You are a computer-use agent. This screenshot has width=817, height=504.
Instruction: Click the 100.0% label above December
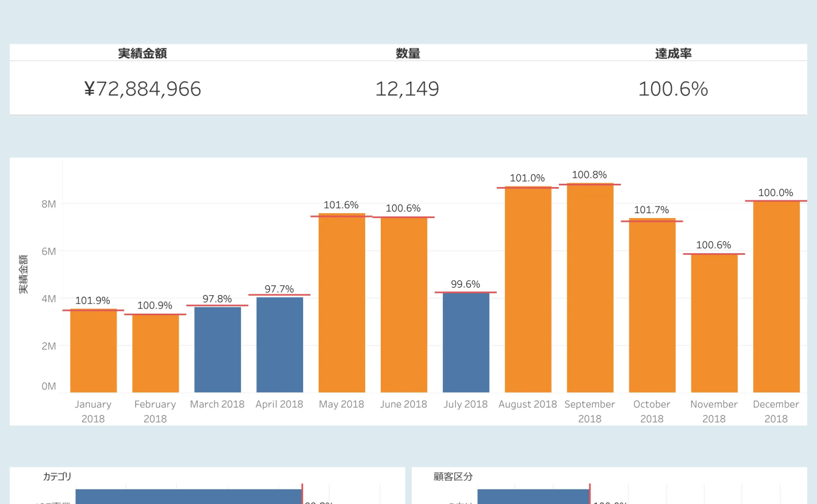pyautogui.click(x=776, y=193)
